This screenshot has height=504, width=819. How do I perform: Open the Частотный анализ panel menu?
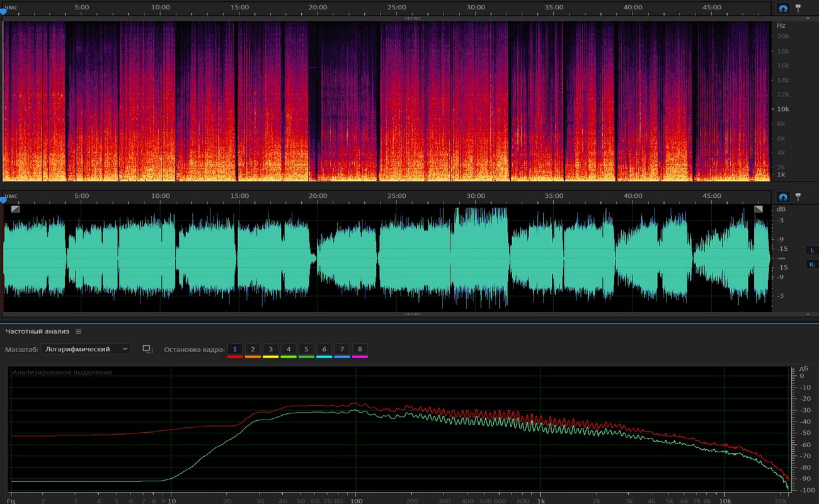click(x=79, y=331)
